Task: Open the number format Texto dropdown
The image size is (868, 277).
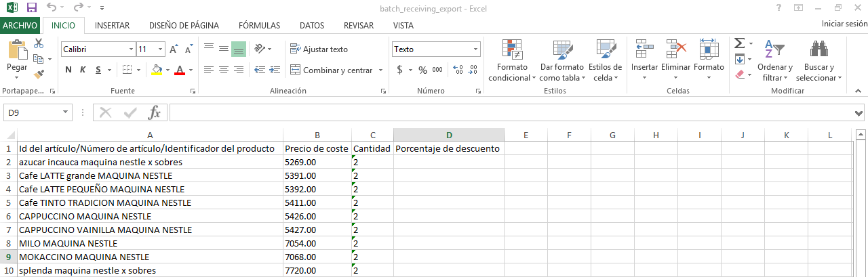Action: [476, 49]
